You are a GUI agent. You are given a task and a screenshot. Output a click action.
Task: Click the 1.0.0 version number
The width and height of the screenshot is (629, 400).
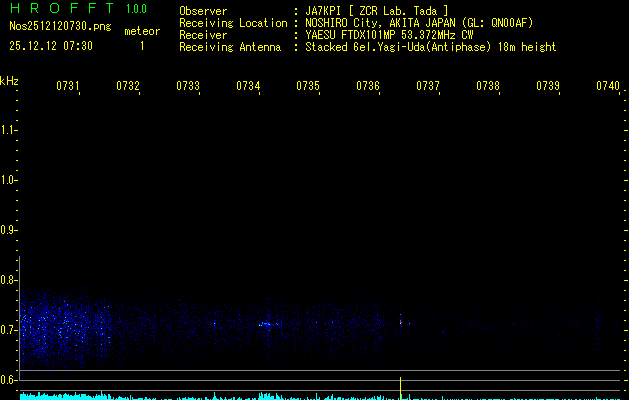click(136, 9)
